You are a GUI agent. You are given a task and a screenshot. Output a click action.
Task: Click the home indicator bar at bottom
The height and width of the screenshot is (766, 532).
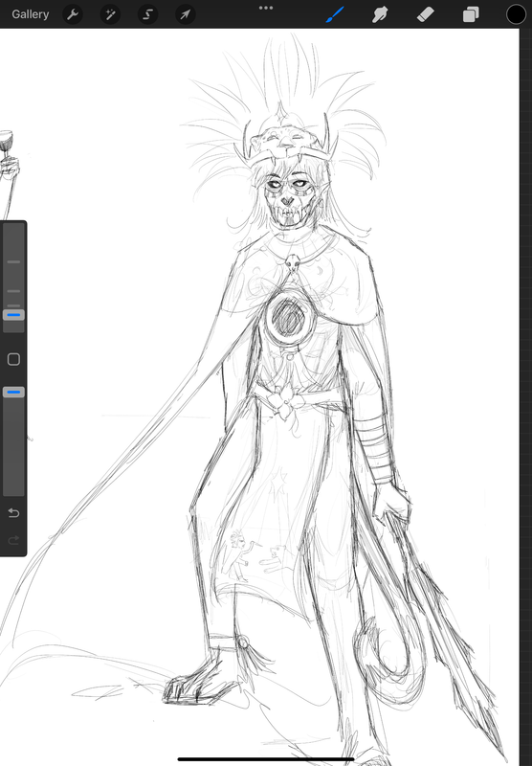tap(266, 758)
